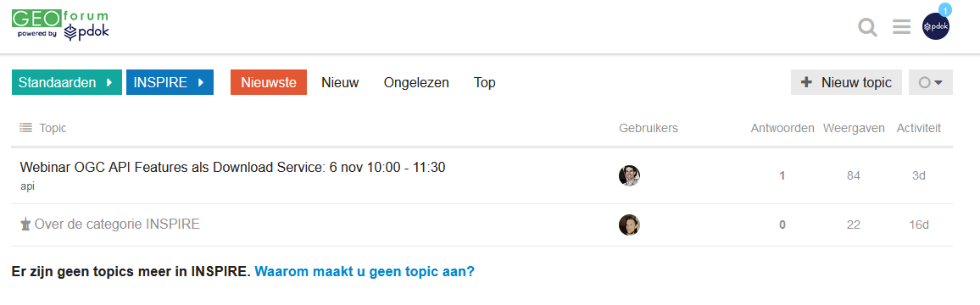Click the Waarom maakt u geen topic aan link
This screenshot has width=980, height=305.
coord(365,272)
